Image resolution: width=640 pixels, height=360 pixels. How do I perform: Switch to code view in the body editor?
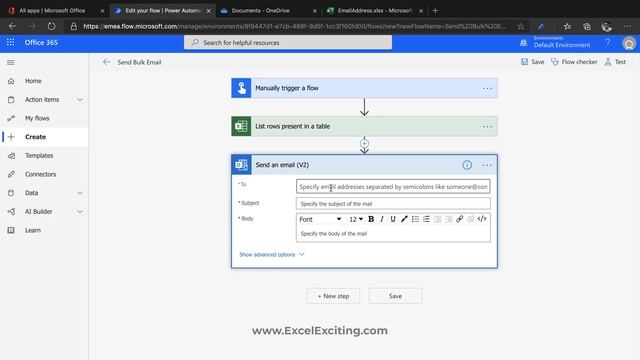point(482,219)
